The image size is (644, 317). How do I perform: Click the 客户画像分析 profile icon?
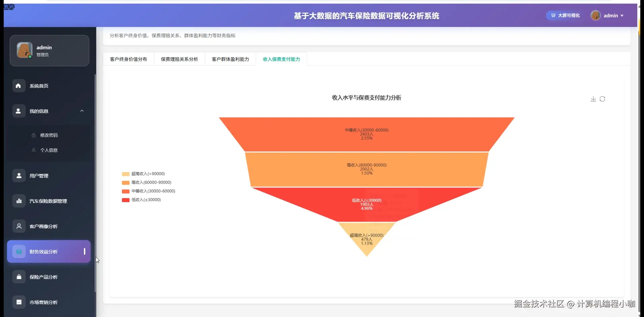19,226
